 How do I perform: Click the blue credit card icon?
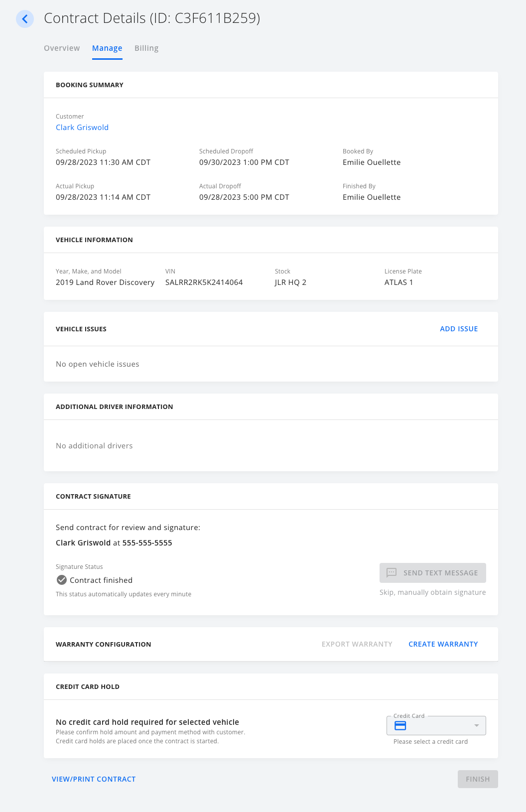[x=400, y=726]
